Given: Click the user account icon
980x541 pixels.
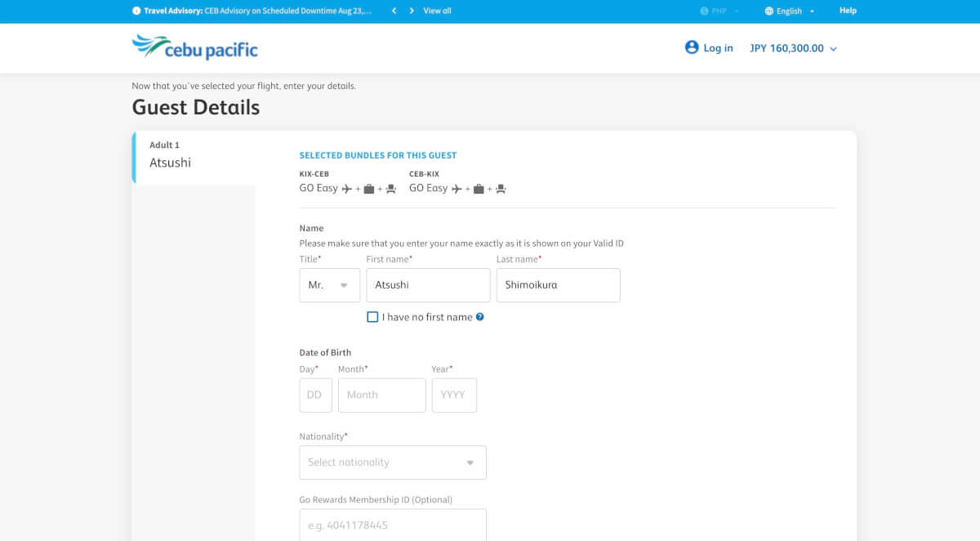Looking at the screenshot, I should point(692,47).
